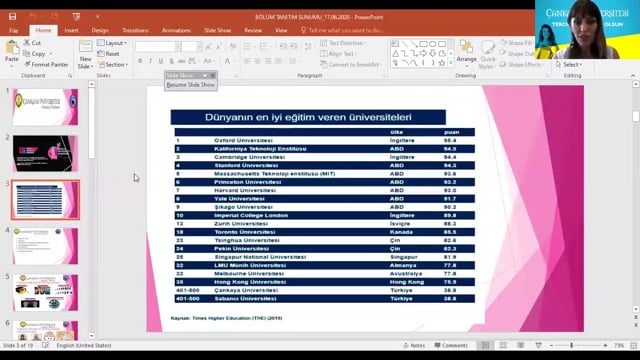Click the Save icon in quick access toolbar
The image size is (640, 360).
pos(13,16)
